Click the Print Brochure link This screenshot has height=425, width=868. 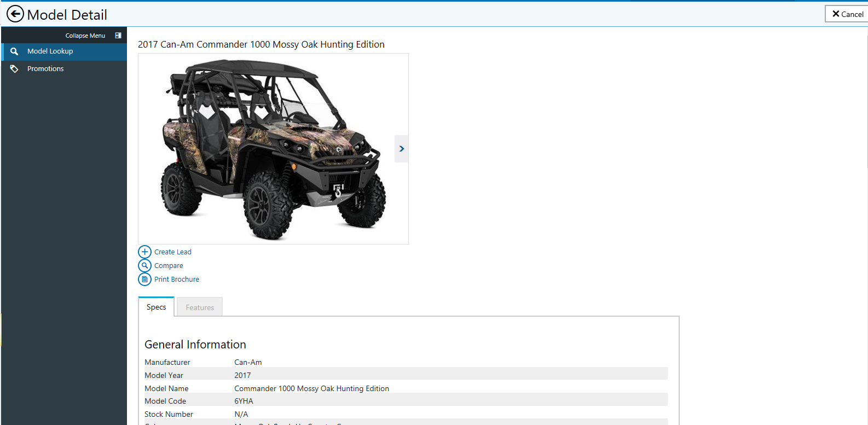click(177, 280)
